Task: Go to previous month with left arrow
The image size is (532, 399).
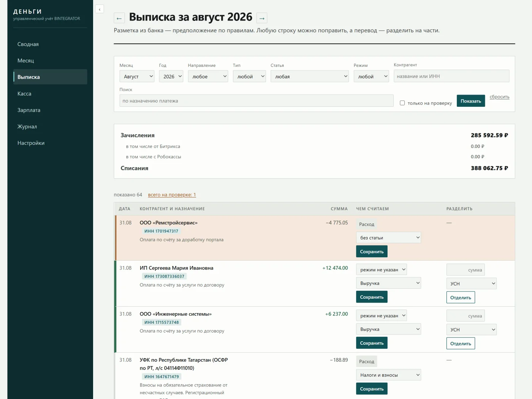Action: point(119,18)
